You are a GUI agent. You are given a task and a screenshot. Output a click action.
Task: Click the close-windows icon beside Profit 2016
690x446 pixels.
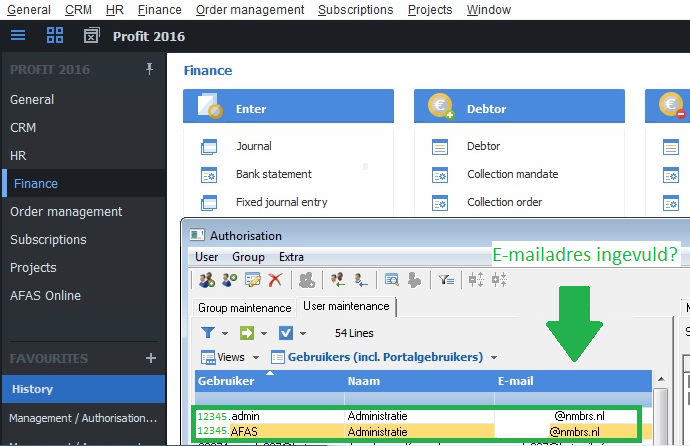point(92,35)
